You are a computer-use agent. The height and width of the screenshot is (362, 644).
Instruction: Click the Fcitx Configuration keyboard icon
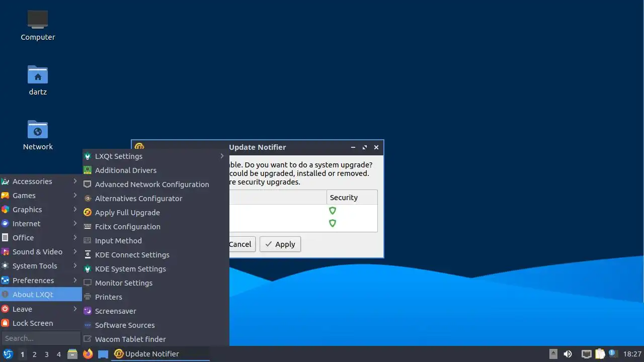point(88,227)
